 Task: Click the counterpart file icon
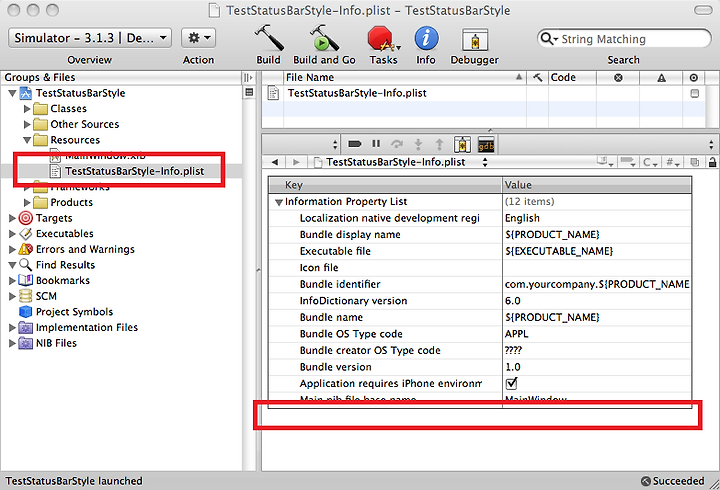694,162
